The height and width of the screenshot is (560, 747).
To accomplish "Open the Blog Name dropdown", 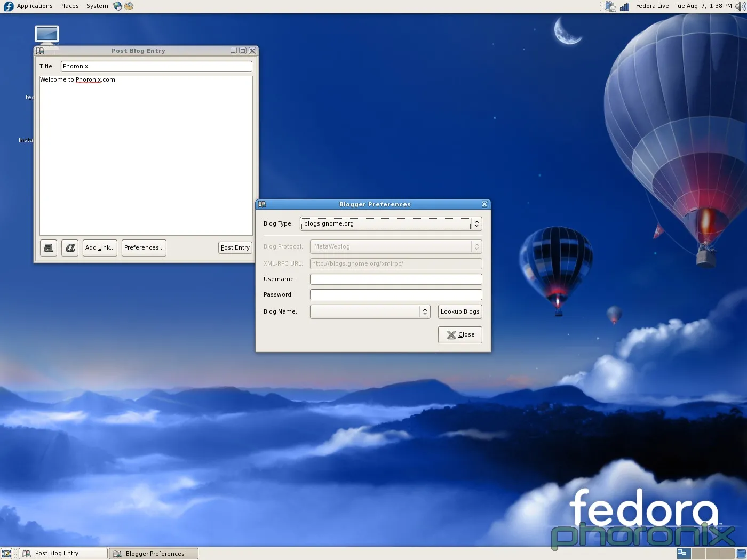I will tap(370, 311).
